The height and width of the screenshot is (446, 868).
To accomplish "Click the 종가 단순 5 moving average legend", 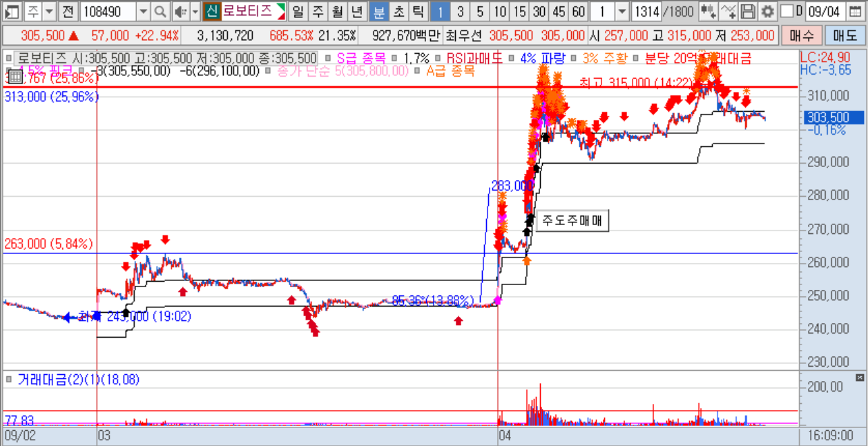I will pos(343,70).
